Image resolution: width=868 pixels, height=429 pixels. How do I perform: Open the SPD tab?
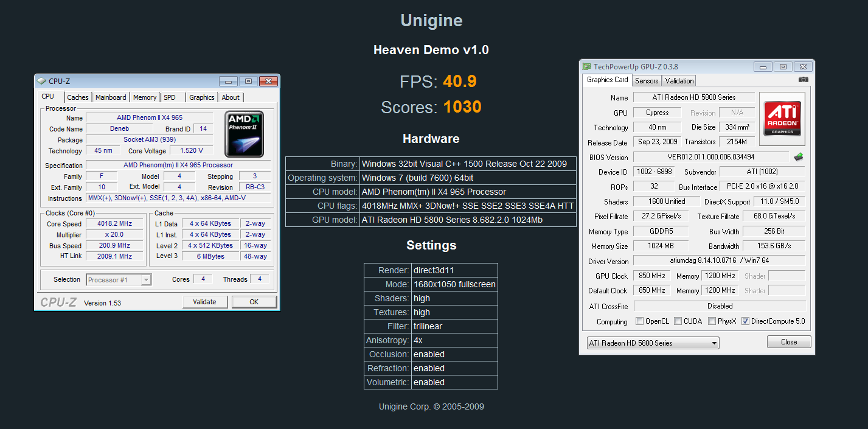tap(170, 97)
